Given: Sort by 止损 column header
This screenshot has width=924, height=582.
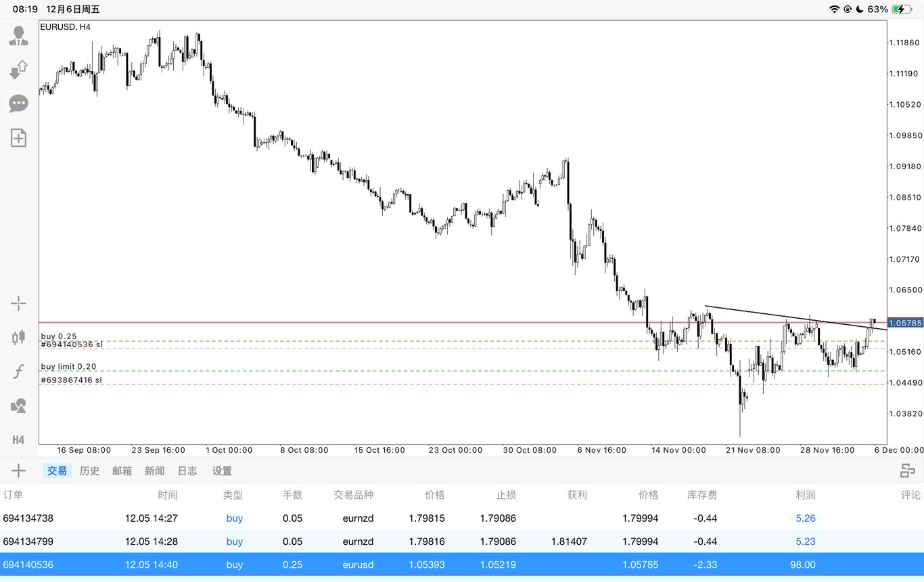Looking at the screenshot, I should (x=505, y=495).
